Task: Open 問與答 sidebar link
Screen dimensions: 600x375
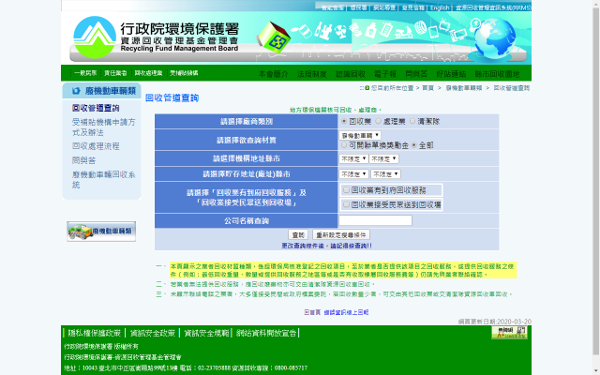Action: point(84,160)
